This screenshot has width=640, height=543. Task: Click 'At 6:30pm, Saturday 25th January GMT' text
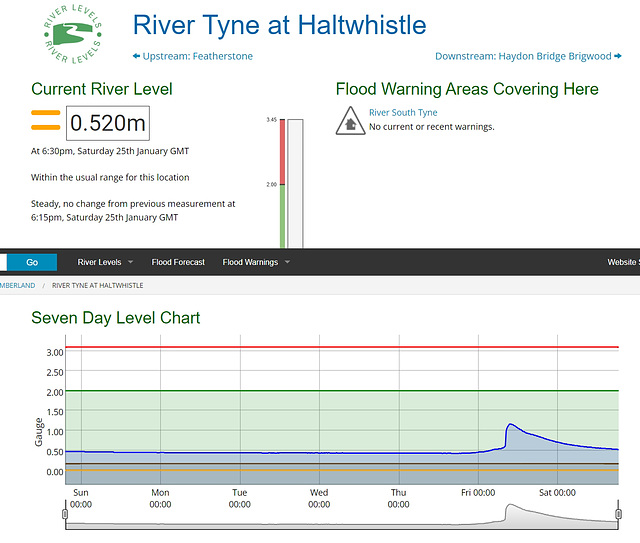click(x=110, y=151)
